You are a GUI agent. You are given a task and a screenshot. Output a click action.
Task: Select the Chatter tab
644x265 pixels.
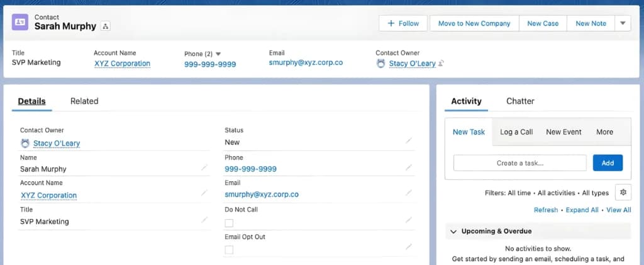520,101
